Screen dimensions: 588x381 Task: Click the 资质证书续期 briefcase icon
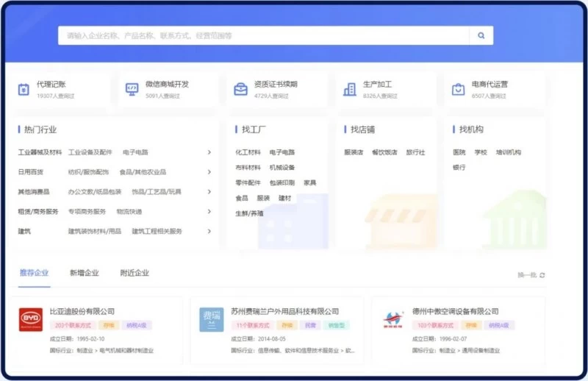click(240, 90)
